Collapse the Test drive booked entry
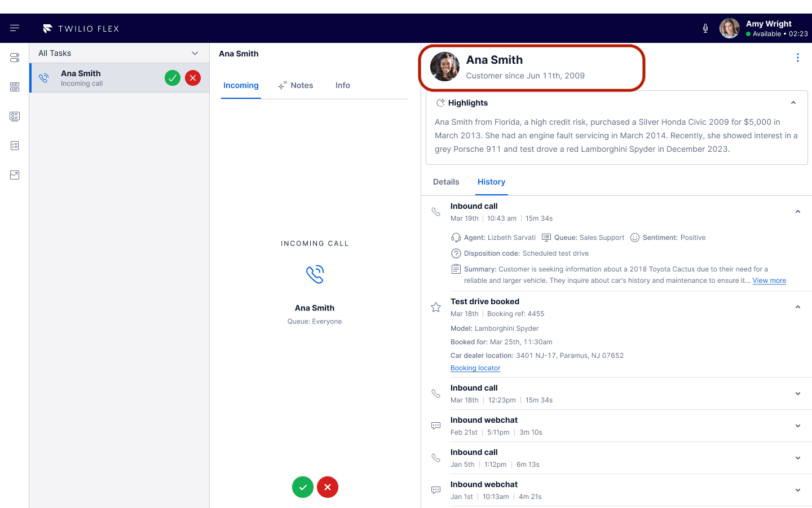Viewport: 812px width, 508px height. [x=797, y=307]
